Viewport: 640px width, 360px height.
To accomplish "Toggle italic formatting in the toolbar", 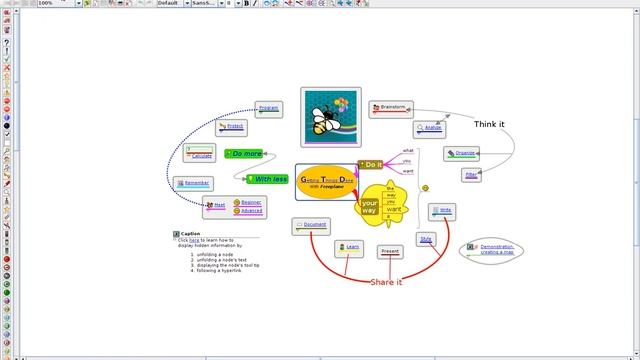I will [x=255, y=3].
